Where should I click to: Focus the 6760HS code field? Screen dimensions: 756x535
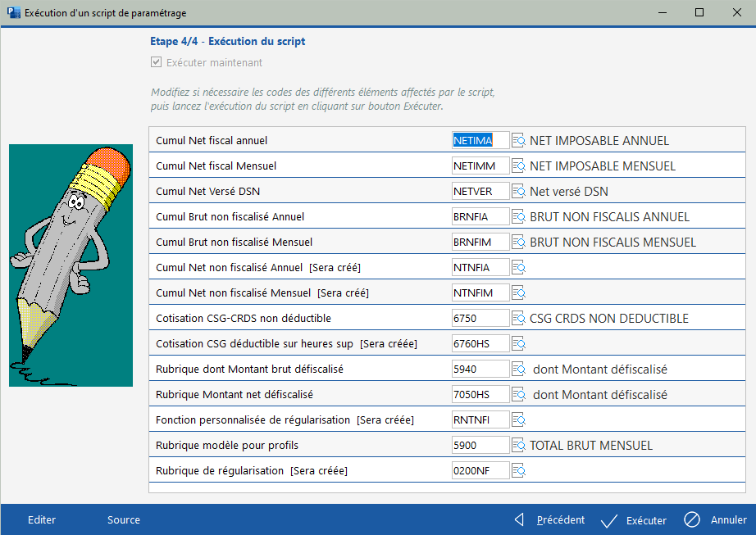point(480,344)
